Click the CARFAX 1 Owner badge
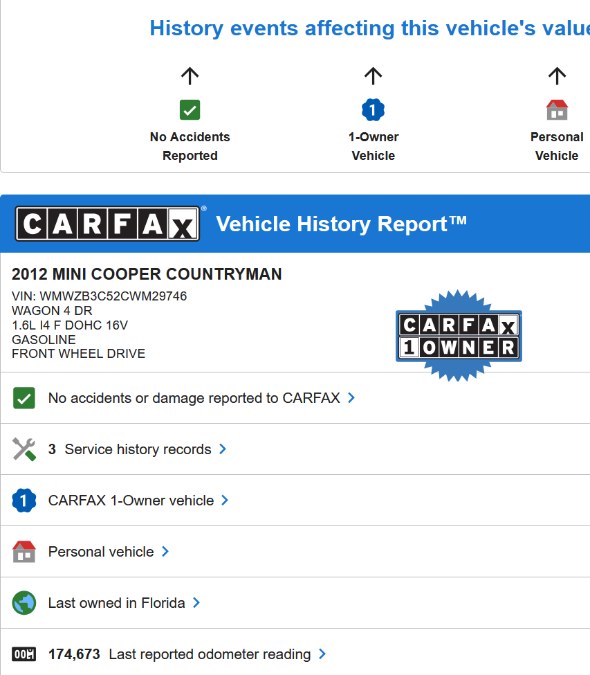Viewport: 590px width, 675px height. [459, 336]
